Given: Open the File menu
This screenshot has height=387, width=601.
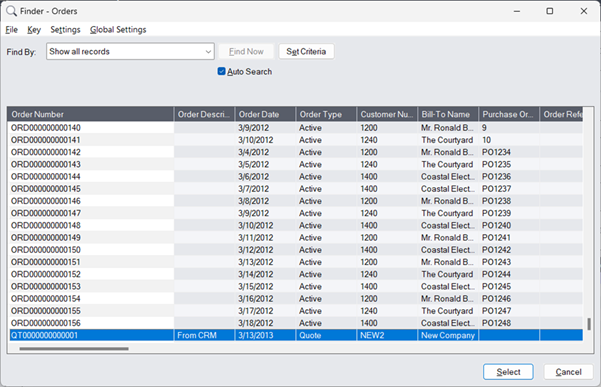Looking at the screenshot, I should pyautogui.click(x=11, y=30).
